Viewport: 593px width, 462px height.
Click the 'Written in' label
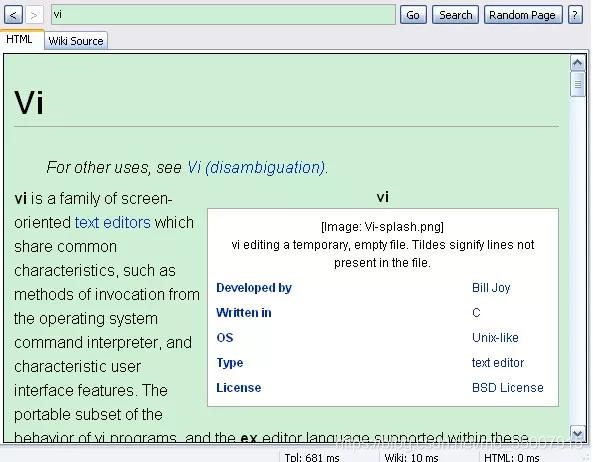point(244,313)
